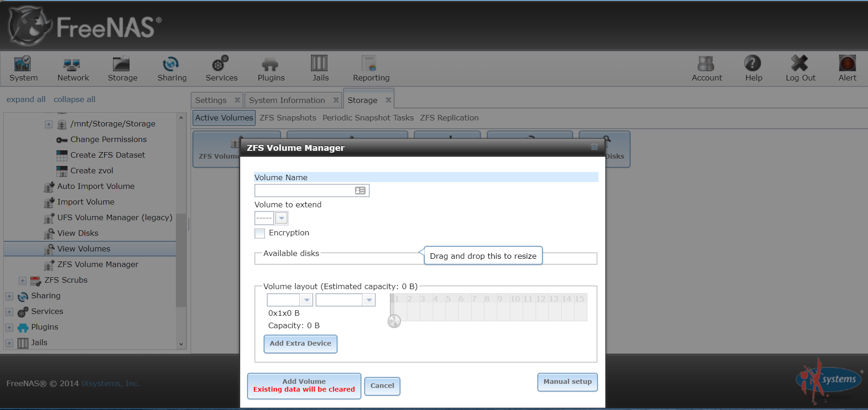The height and width of the screenshot is (410, 868).
Task: Open the first Volume layout dropdown
Action: [307, 300]
